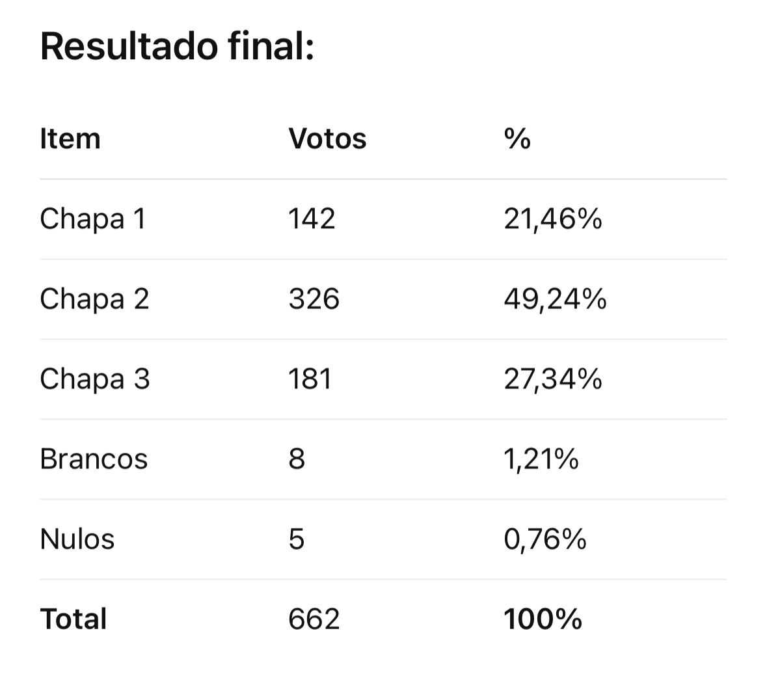Select the bold 100% total cell
The image size is (767, 700).
point(543,619)
